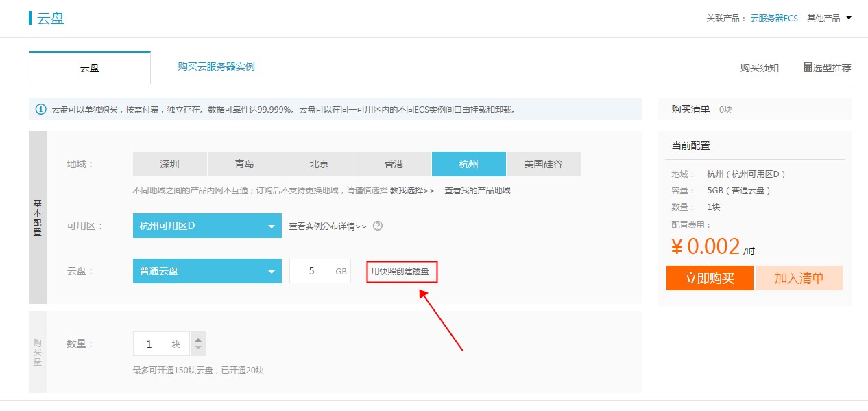
Task: Switch to the 购买云服务器实例 tab
Action: click(x=216, y=67)
